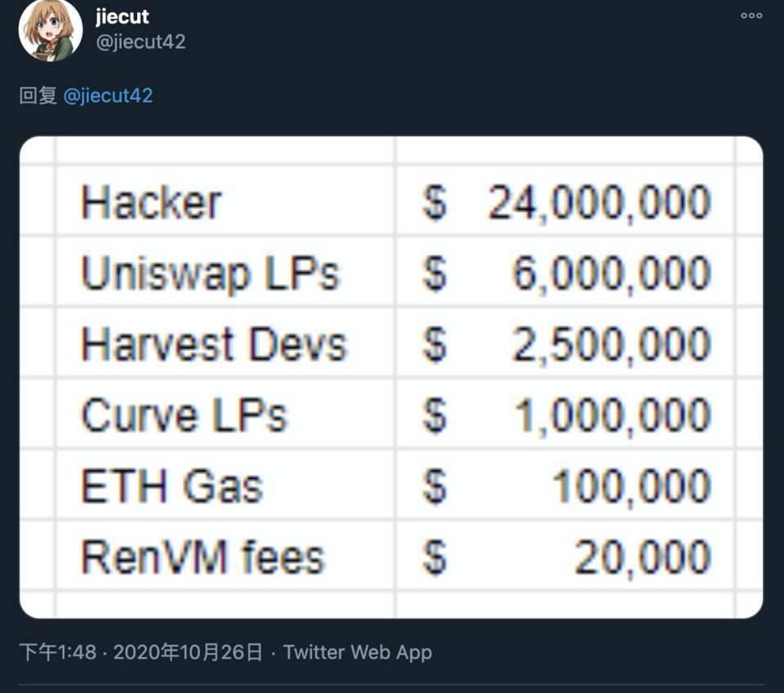This screenshot has width=784, height=693.
Task: Select the 1,000,000 amount value
Action: coord(612,416)
